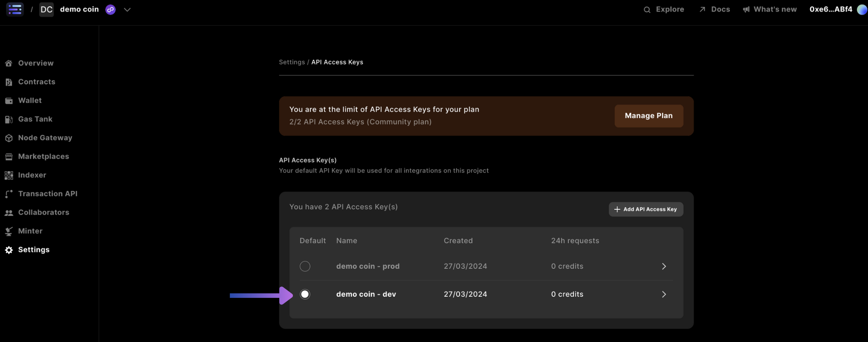Click the wallet avatar circle at top-right

pos(862,9)
